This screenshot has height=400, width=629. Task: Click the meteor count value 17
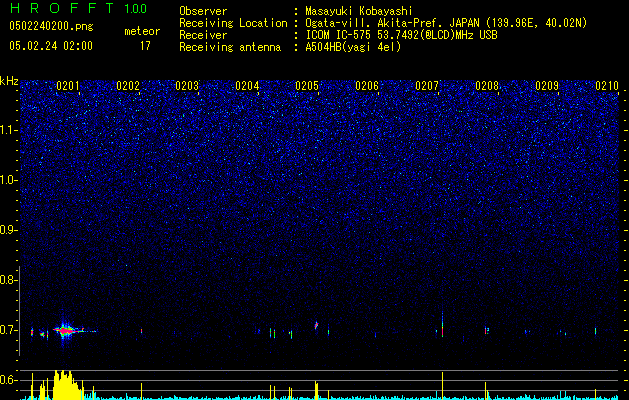[x=145, y=45]
